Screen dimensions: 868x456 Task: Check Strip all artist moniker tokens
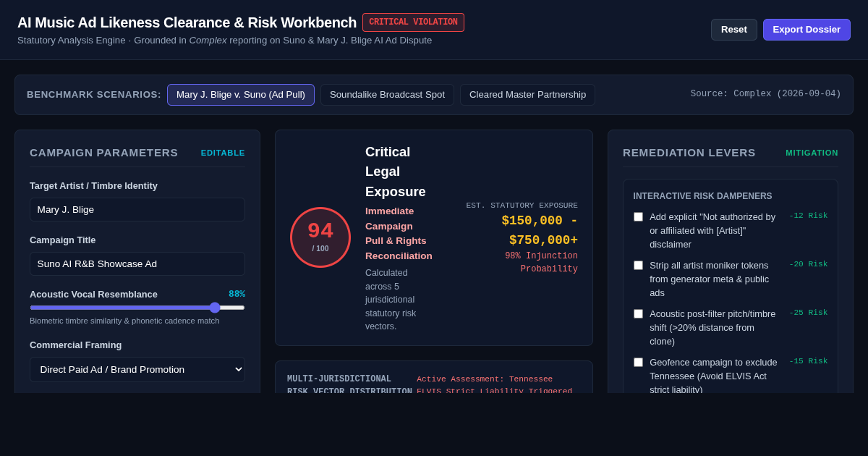click(x=638, y=265)
